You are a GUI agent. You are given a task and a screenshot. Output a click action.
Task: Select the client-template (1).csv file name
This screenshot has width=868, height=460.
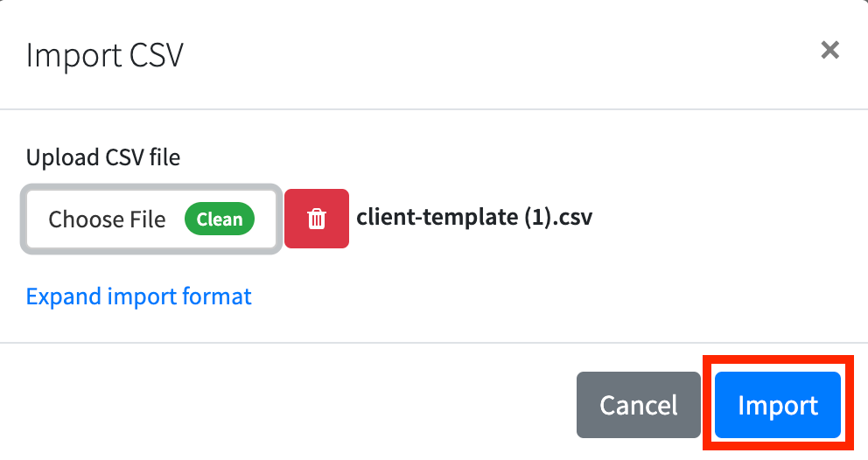[474, 217]
